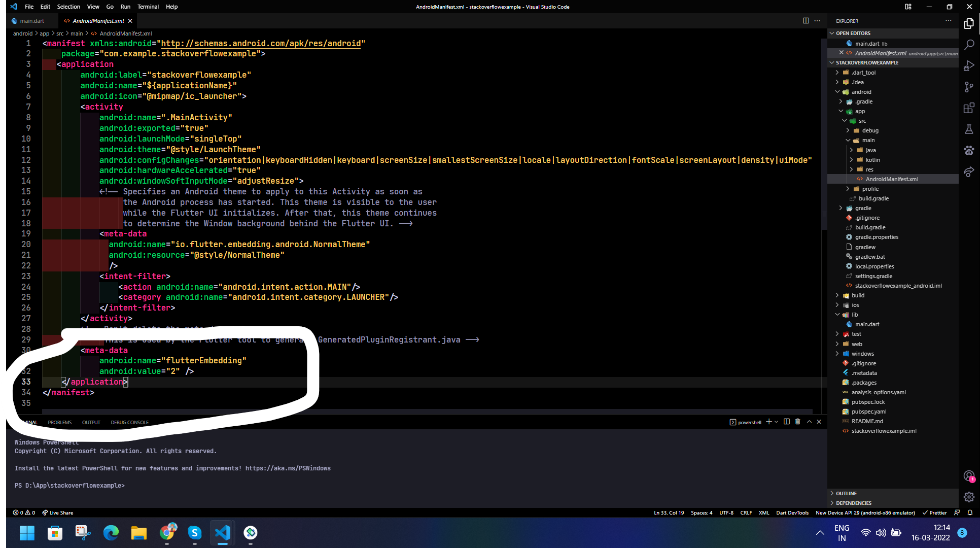Kill the terminal with trash icon
Image resolution: width=980 pixels, height=548 pixels.
click(x=797, y=422)
